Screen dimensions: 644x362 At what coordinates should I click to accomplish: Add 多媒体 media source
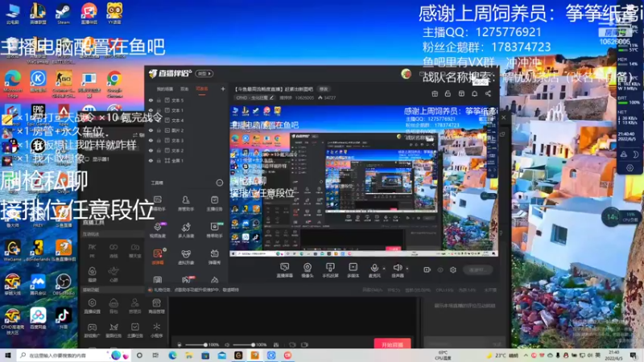coord(353,270)
